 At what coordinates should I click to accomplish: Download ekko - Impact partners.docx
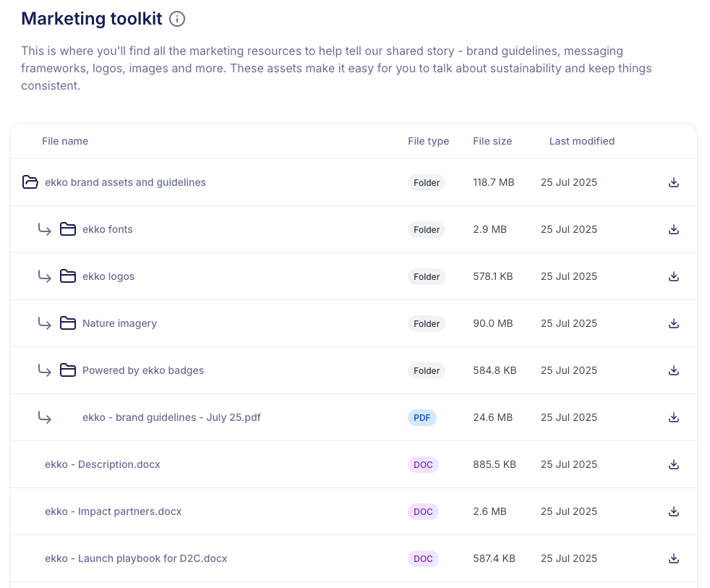coord(674,511)
